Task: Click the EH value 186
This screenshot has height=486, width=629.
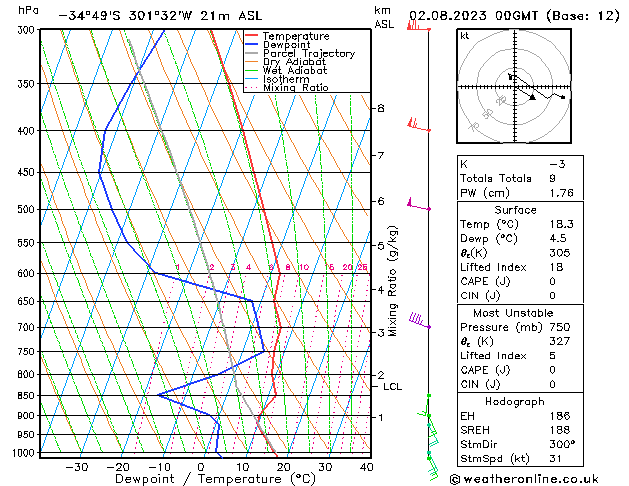Action: click(x=560, y=416)
